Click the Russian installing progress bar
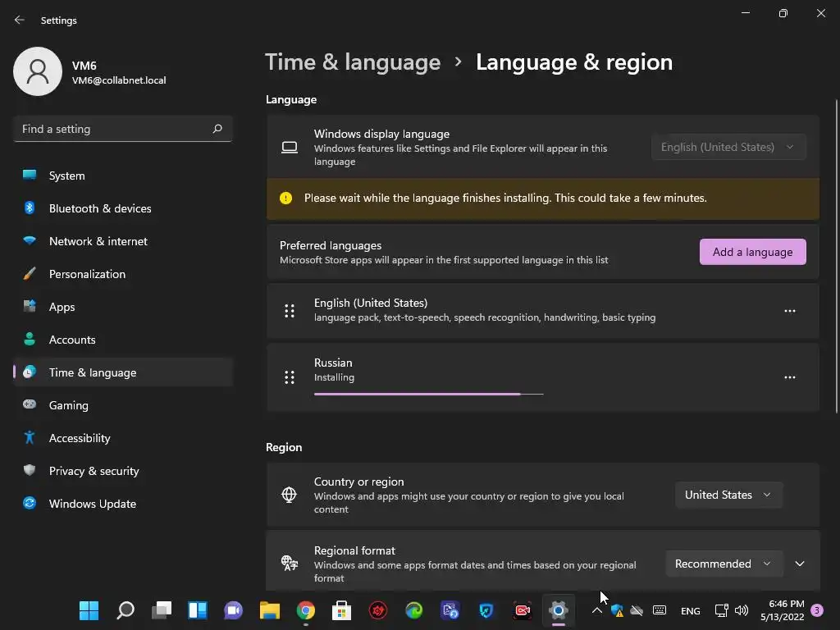840x630 pixels. coord(428,394)
